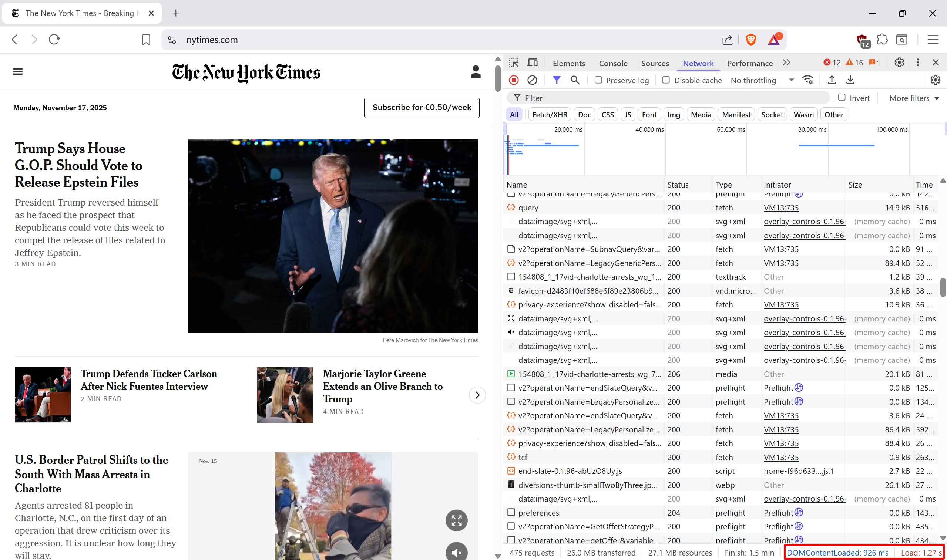This screenshot has height=560, width=947.
Task: Advance story carousel with right chevron
Action: (x=477, y=395)
